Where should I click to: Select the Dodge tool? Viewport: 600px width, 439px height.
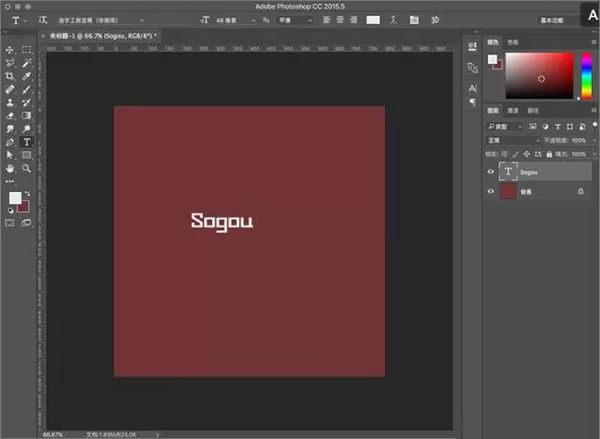coord(26,129)
